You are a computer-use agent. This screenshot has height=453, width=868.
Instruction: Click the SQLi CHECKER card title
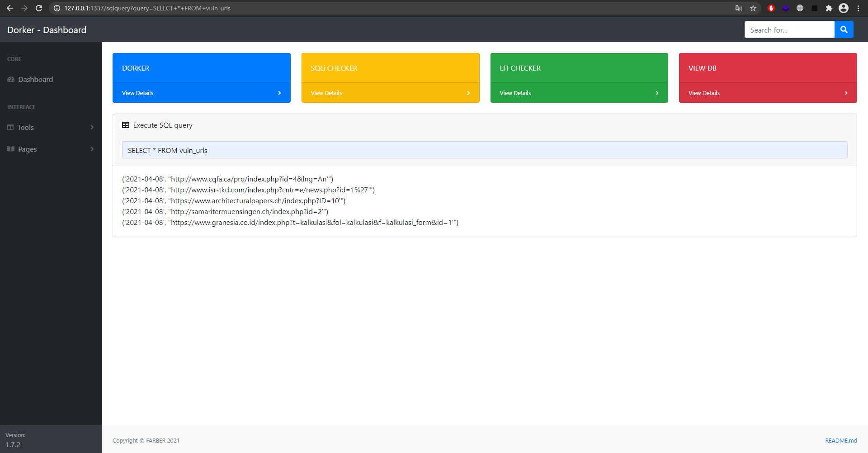coord(334,68)
